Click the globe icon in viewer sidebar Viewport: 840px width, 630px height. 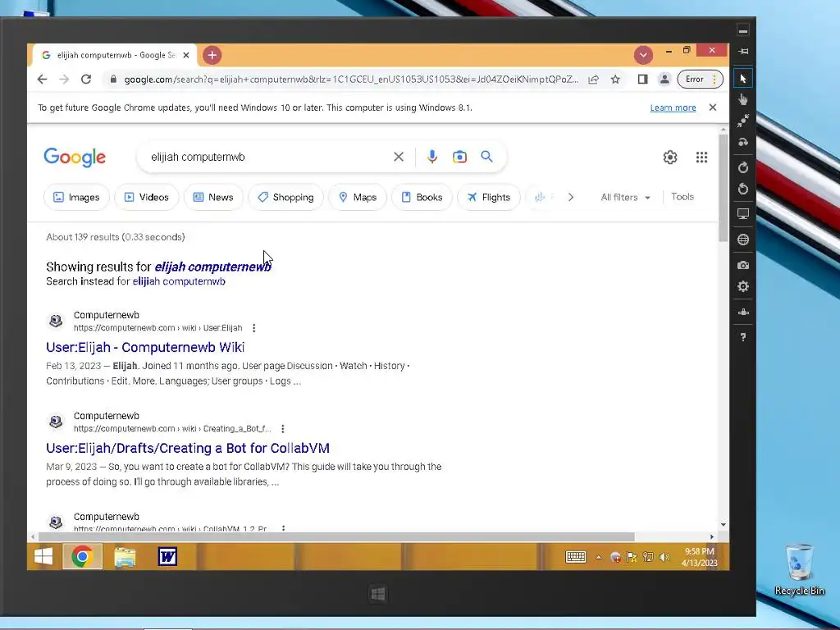(x=743, y=240)
